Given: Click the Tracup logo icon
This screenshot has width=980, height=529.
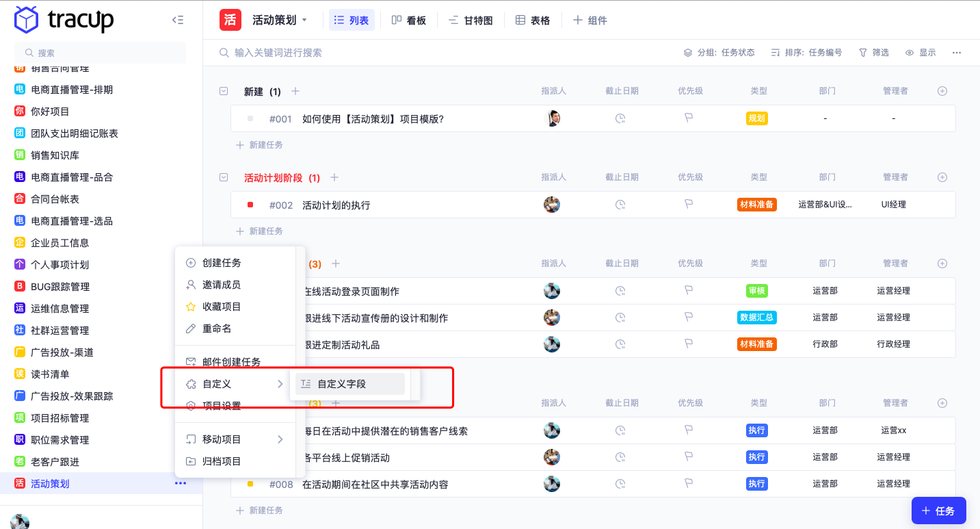Looking at the screenshot, I should pos(26,21).
